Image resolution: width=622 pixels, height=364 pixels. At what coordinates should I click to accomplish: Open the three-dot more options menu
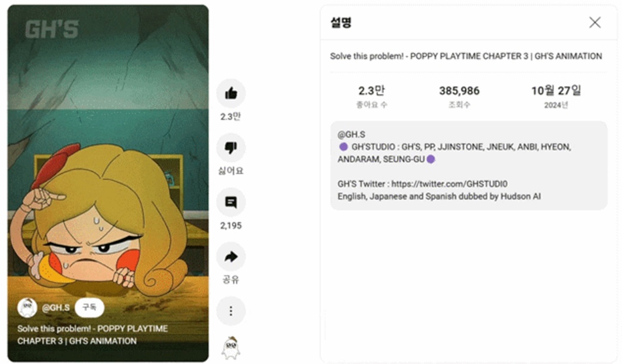pos(231,311)
